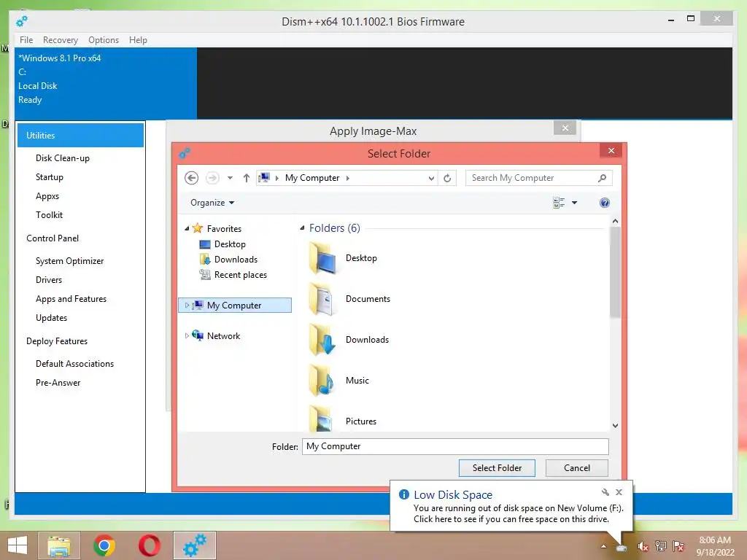
Task: Collapse the Favorites tree node
Action: pos(187,229)
